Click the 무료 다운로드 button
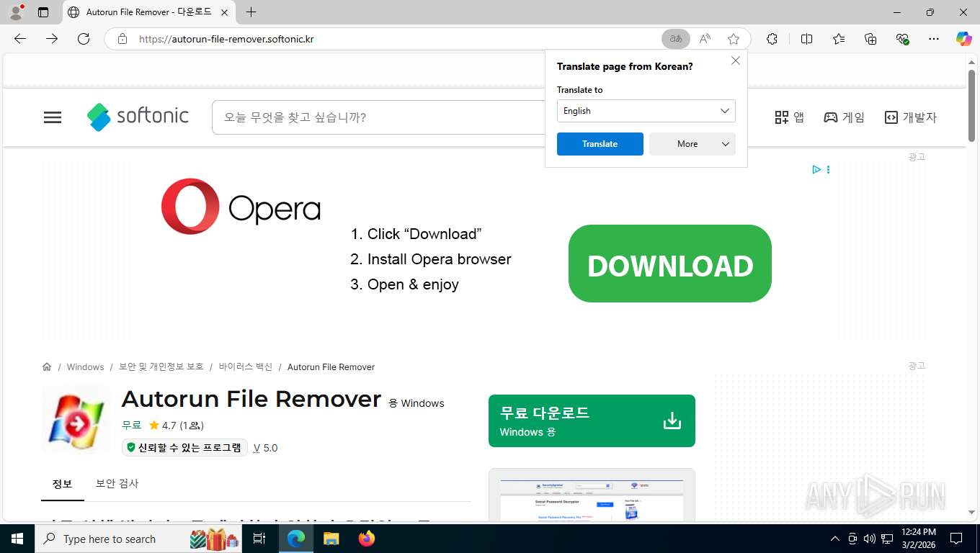Screen dimensions: 980x553 click(592, 421)
